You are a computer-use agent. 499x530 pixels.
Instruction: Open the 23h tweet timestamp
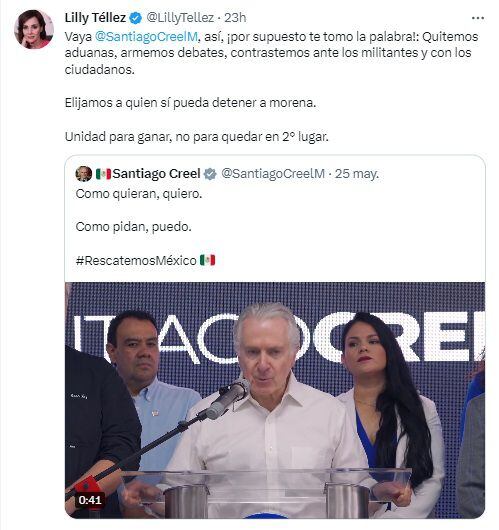235,18
